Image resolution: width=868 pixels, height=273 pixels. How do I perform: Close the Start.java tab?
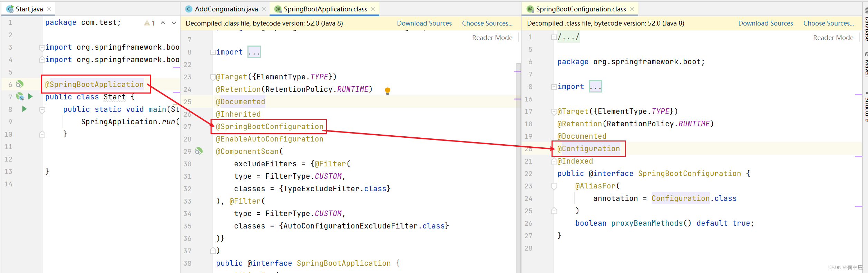[49, 9]
